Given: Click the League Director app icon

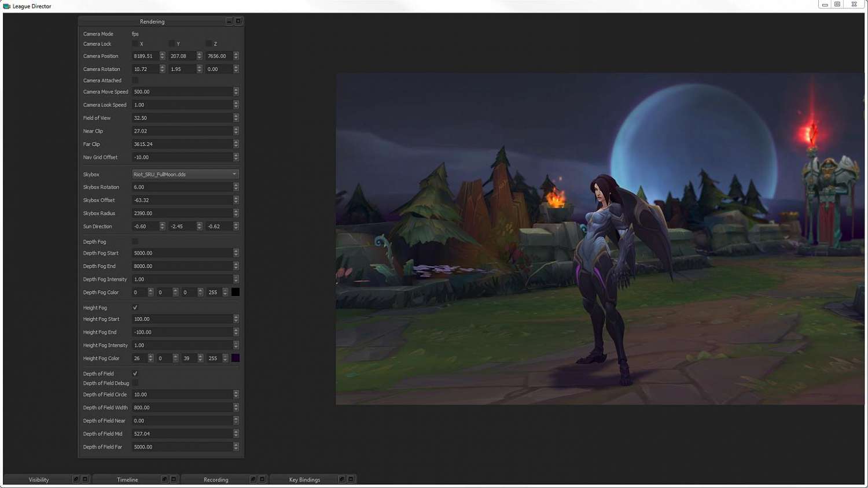Looking at the screenshot, I should tap(7, 6).
